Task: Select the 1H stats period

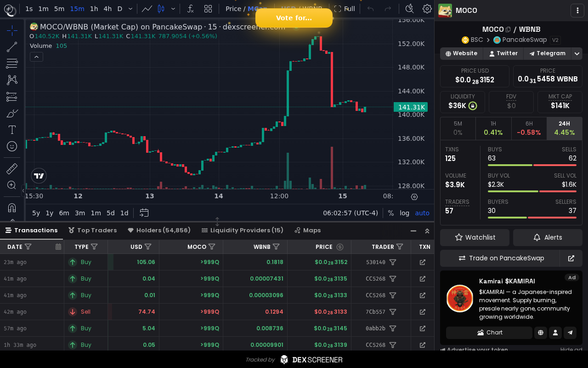Action: click(493, 128)
